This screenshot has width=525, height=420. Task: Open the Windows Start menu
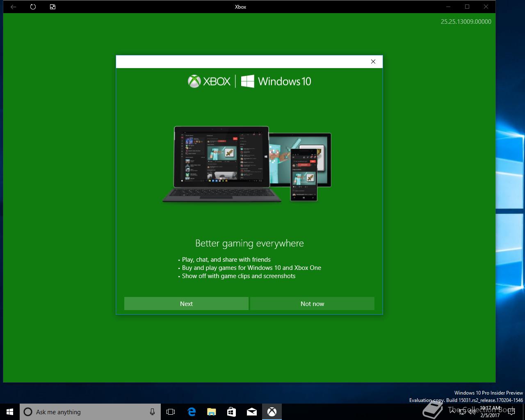(10, 412)
